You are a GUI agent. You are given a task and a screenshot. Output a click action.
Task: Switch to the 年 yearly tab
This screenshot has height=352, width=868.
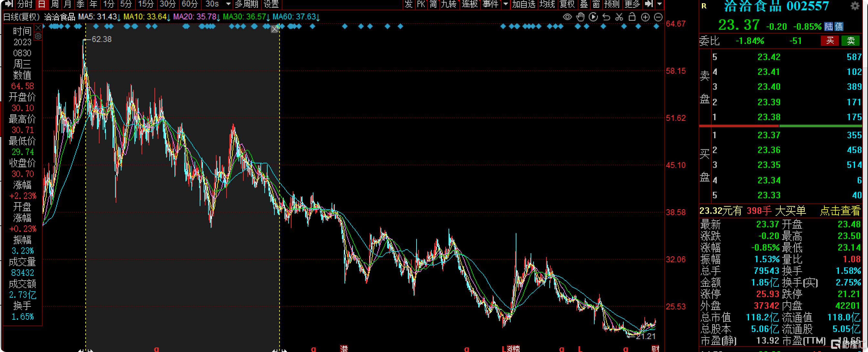click(93, 4)
